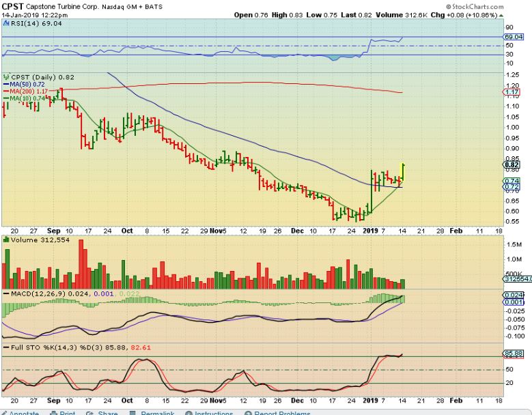The height and width of the screenshot is (415, 532).
Task: Click the CPST (Daily) 0.82 legend label
Action: (42, 77)
